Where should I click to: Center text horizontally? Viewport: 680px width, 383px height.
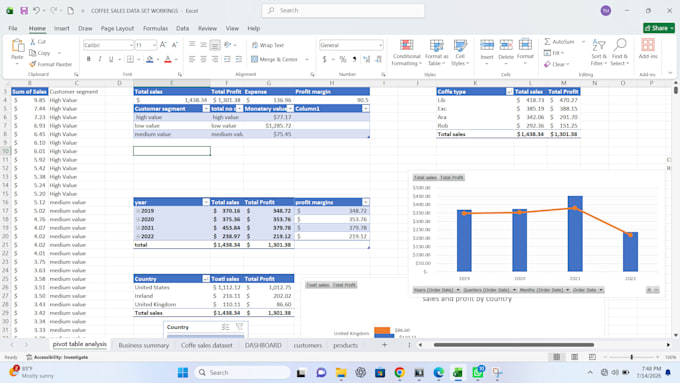[203, 59]
